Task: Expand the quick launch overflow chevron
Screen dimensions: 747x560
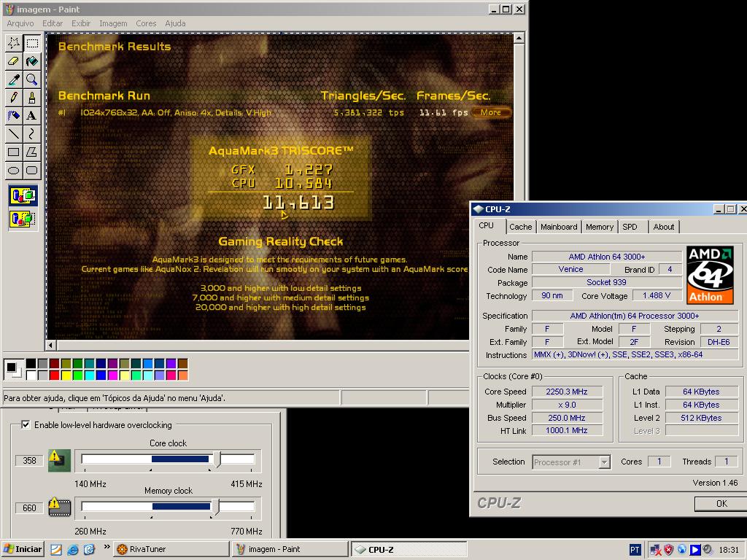Action: pos(107,547)
